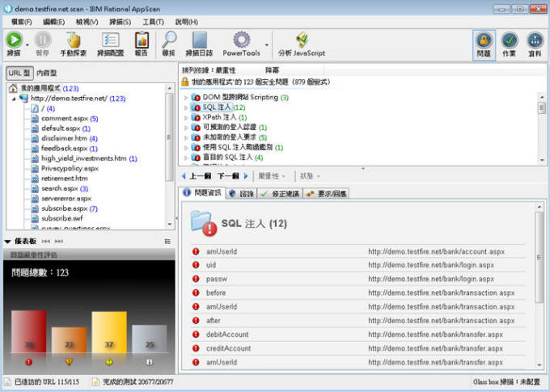Switch to 諮詢 tab
Viewport: 550px width, 392px height.
[x=242, y=193]
